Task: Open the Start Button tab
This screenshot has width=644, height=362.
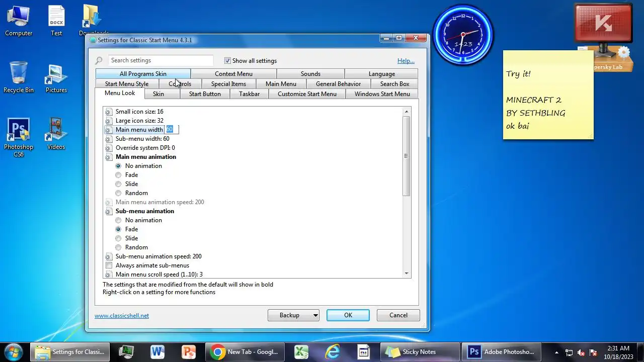Action: pyautogui.click(x=205, y=94)
